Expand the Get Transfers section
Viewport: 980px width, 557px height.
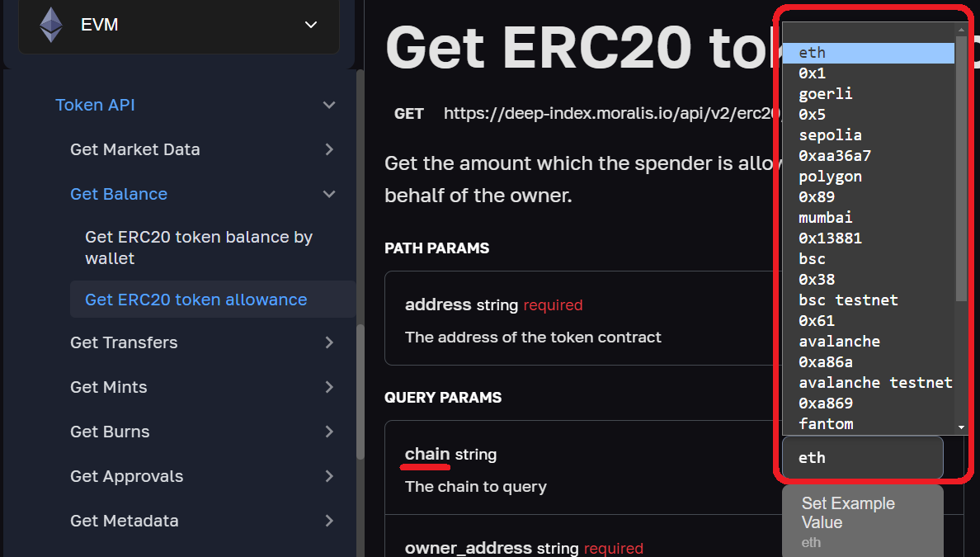point(329,342)
